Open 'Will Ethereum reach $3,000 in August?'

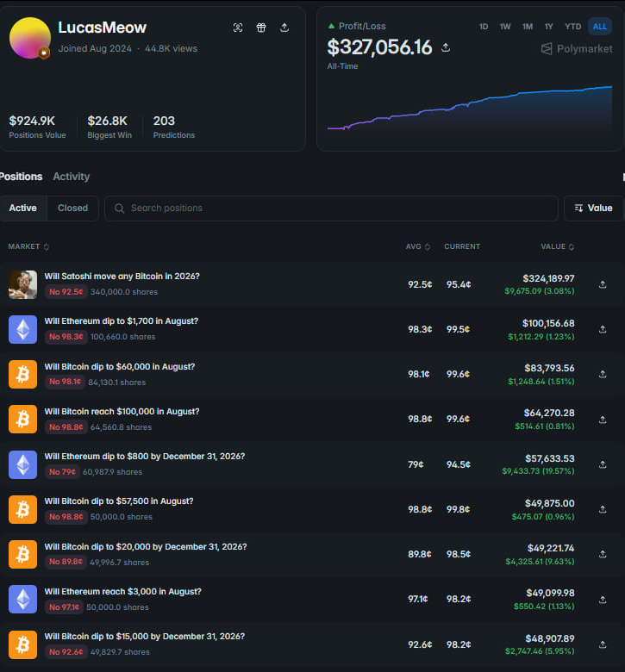click(x=122, y=591)
